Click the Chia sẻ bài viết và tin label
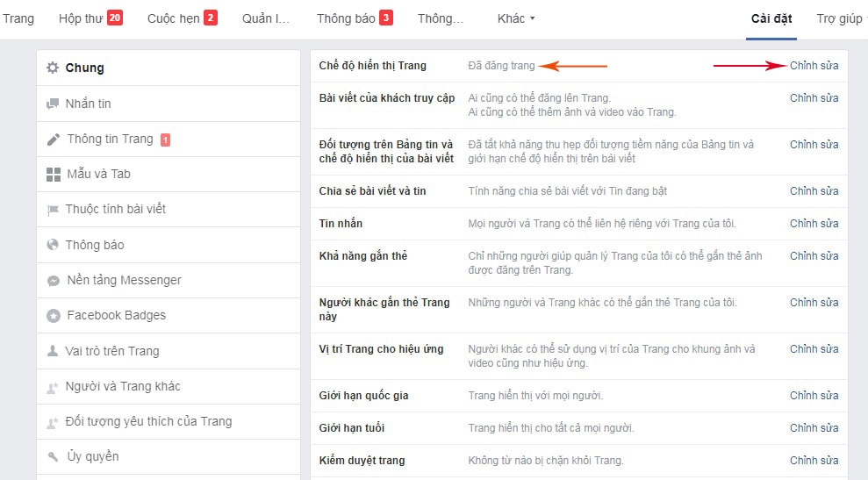Viewport: 868px width, 480px height. (372, 191)
